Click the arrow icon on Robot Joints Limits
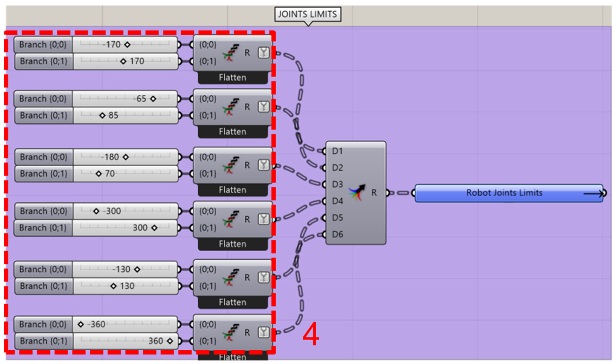The image size is (616, 364). click(593, 194)
